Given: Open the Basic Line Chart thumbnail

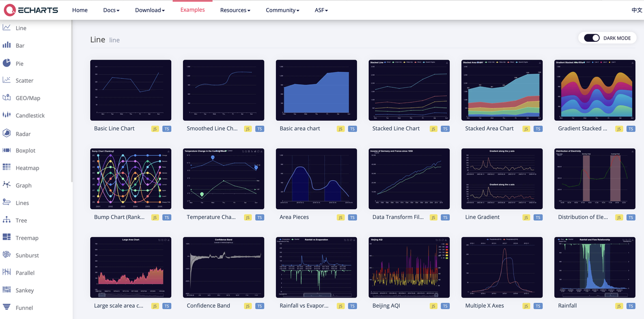Looking at the screenshot, I should pos(130,90).
